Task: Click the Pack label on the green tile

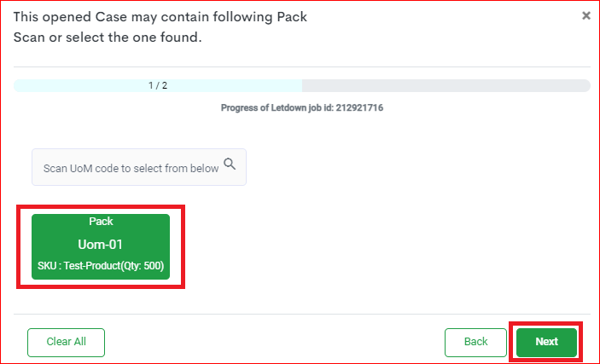Action: pos(101,222)
